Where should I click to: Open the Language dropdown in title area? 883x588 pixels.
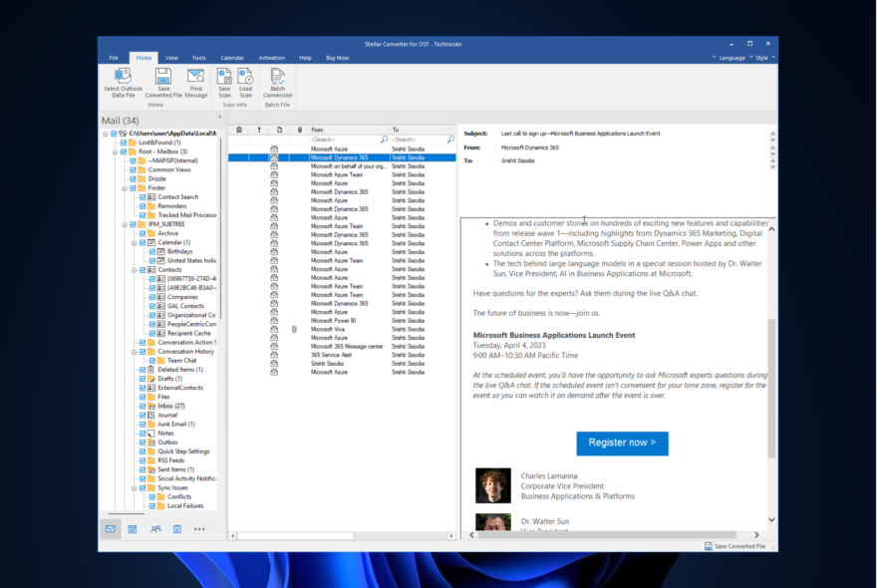(x=731, y=58)
